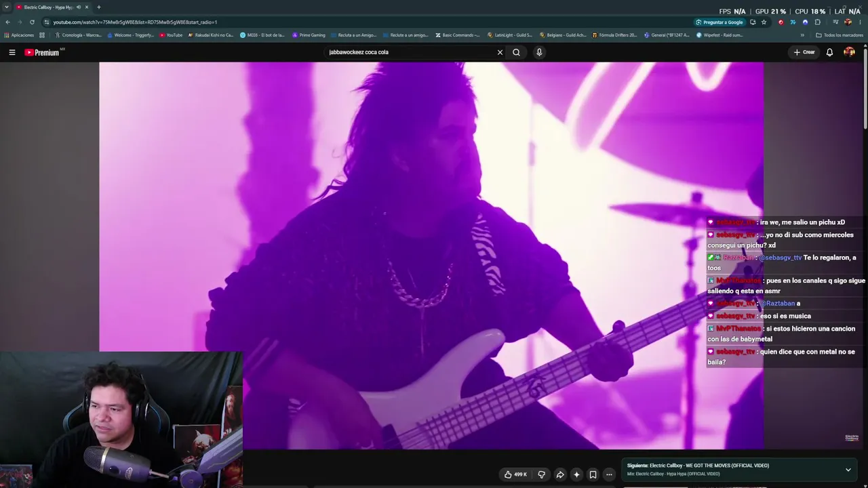Open the Belgians - Guild Ach... bookmark
868x488 pixels.
click(x=563, y=35)
